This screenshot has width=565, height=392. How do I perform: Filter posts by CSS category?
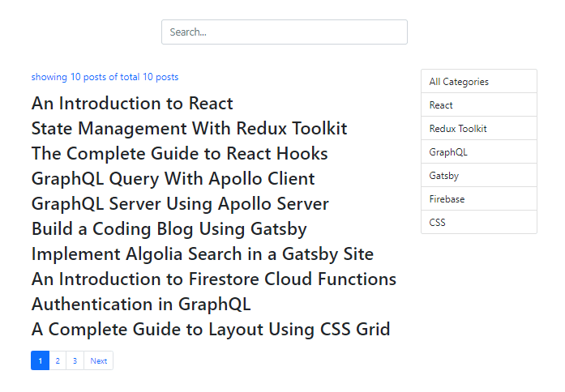(x=478, y=223)
